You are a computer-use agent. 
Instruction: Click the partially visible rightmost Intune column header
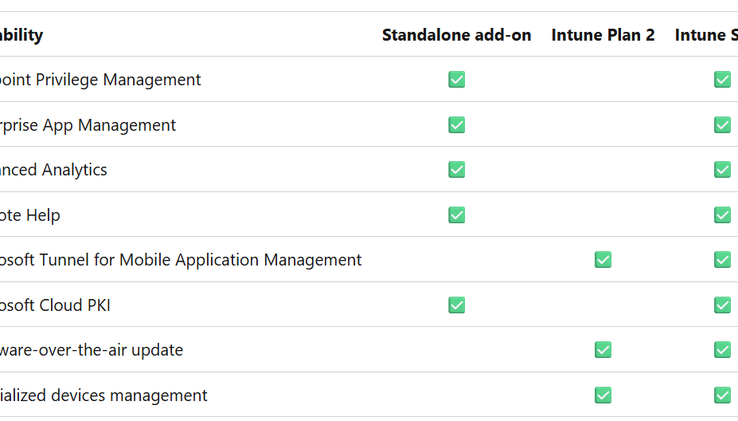click(x=707, y=35)
